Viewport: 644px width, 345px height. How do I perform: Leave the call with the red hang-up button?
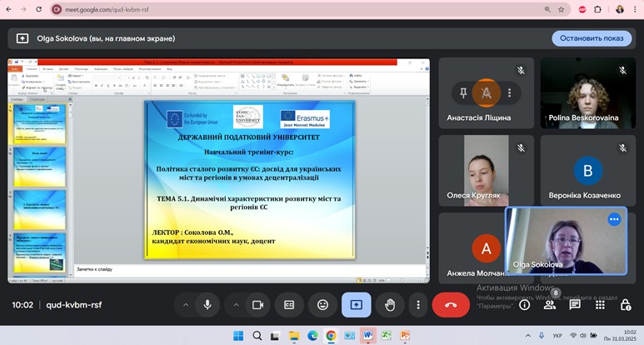451,305
